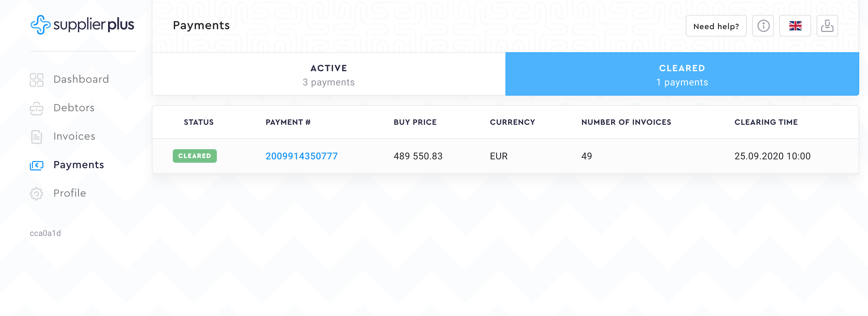The image size is (868, 316).
Task: Open the info circle icon
Action: point(763,26)
